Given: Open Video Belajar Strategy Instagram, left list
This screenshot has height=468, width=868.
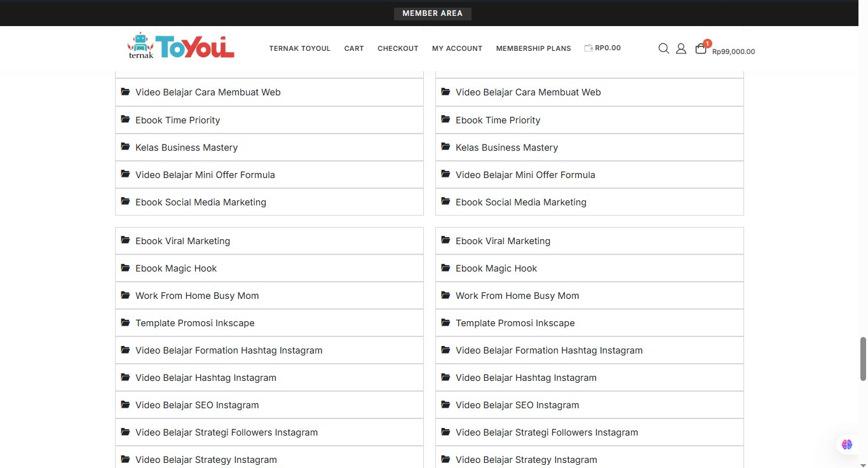Looking at the screenshot, I should tap(206, 460).
